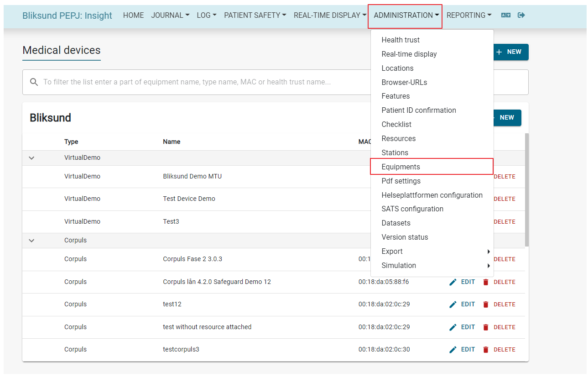Click pencil icon in test12 row

click(453, 304)
